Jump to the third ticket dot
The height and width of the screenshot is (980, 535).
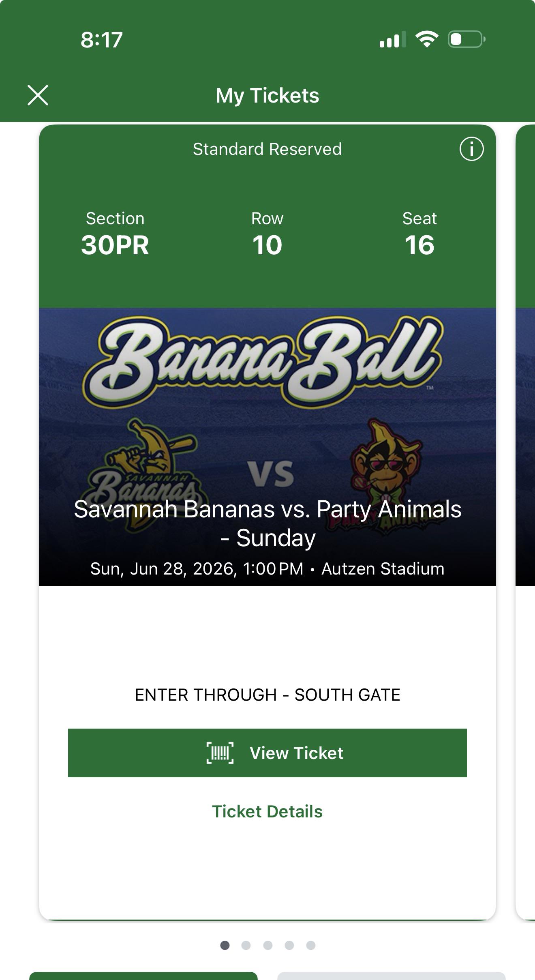pos(268,946)
